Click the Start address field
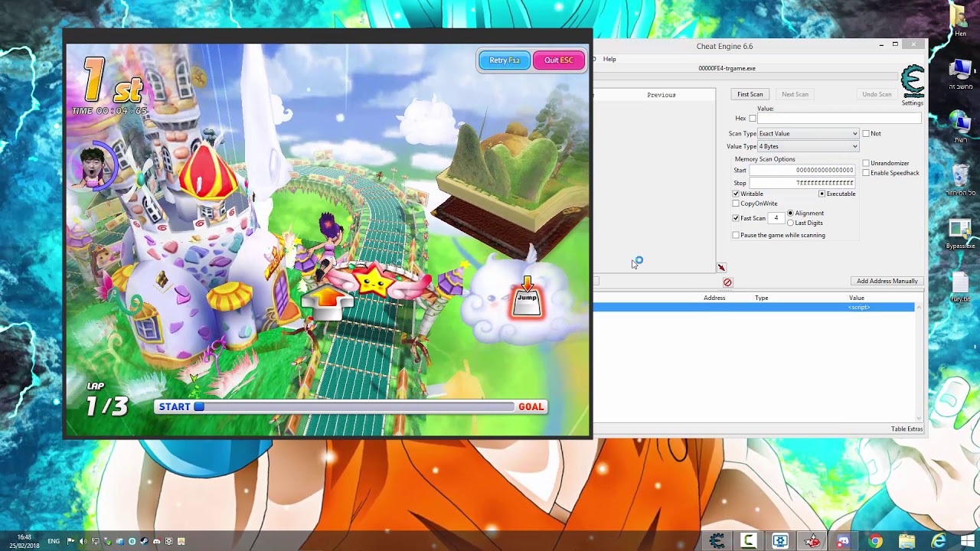The image size is (980, 551). (802, 170)
